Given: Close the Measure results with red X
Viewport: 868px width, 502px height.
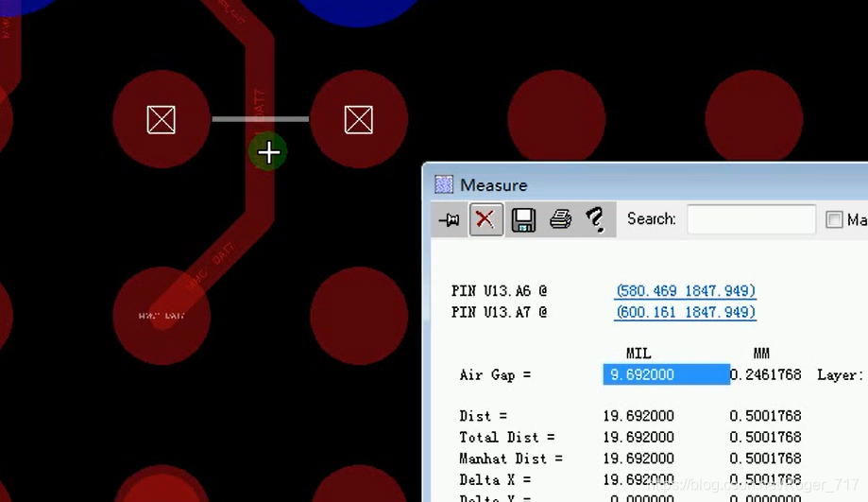Looking at the screenshot, I should click(x=485, y=219).
